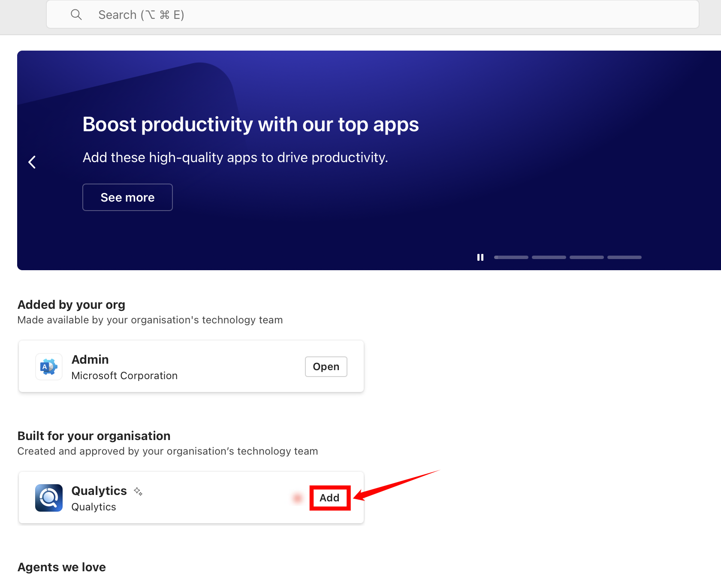The width and height of the screenshot is (721, 588).
Task: Go to previous banner slide with chevron
Action: coord(32,162)
